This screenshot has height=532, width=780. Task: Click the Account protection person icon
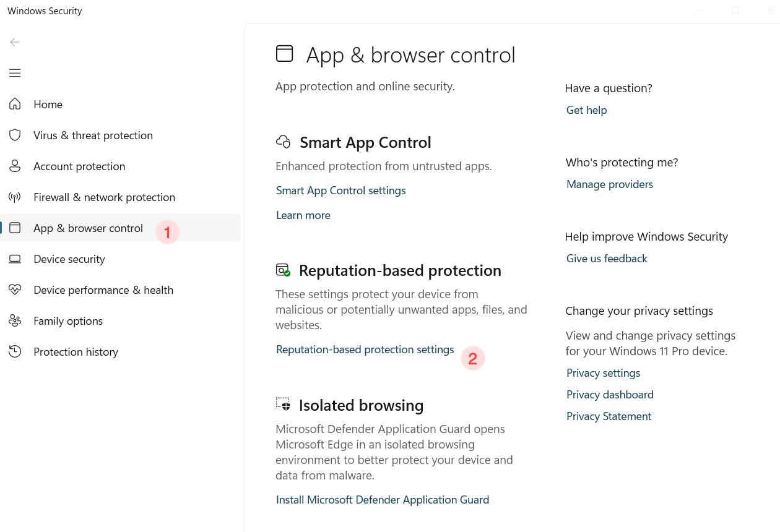click(x=15, y=166)
